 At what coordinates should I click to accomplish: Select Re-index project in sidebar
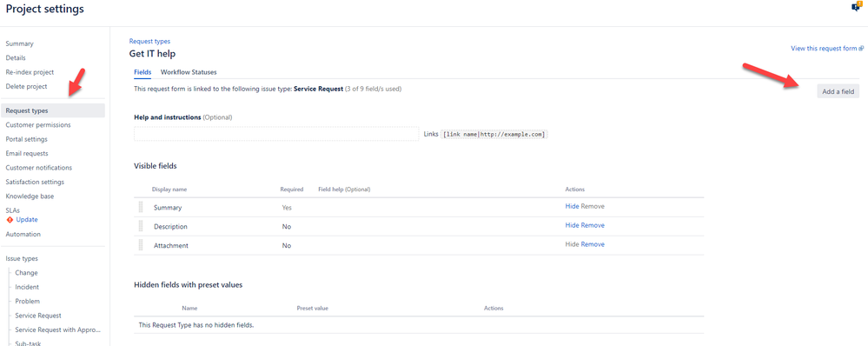click(30, 72)
